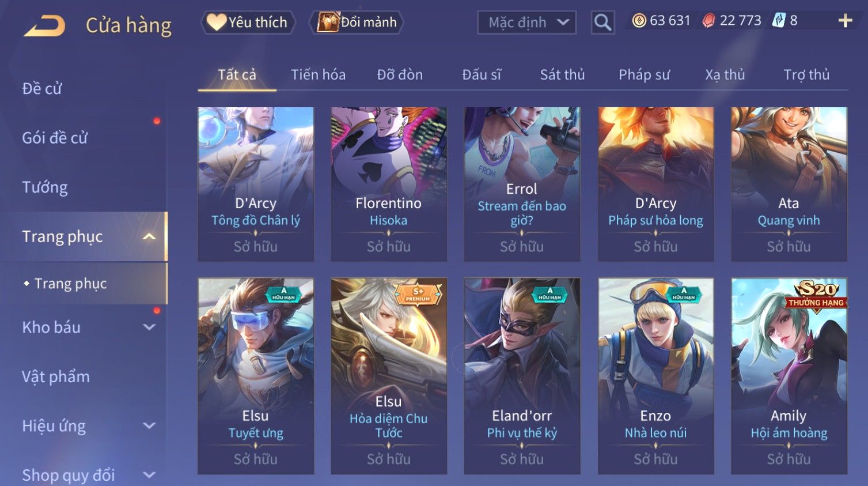Select Amily Hội ám hoàng skin card
Screen dimensions: 868x486
point(789,376)
